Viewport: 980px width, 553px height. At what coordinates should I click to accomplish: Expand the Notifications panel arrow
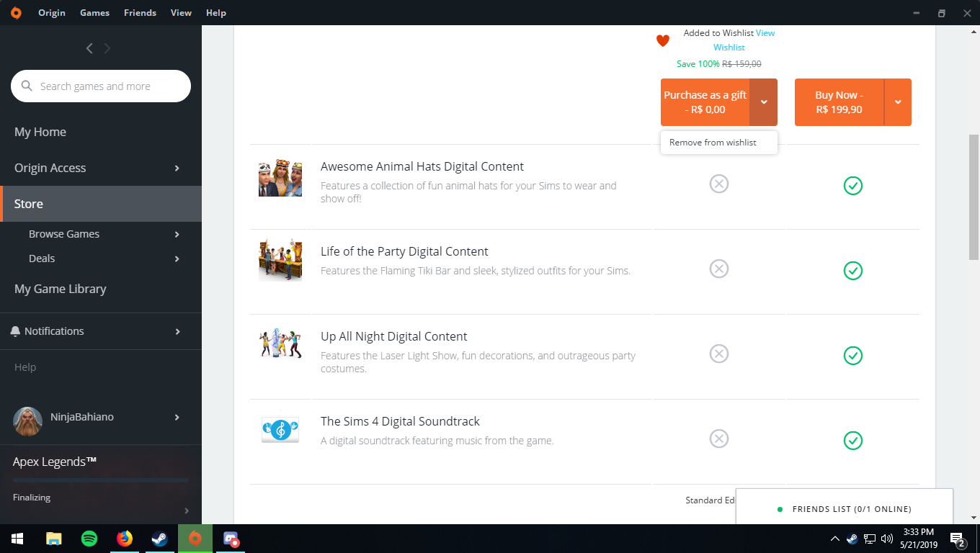point(177,332)
